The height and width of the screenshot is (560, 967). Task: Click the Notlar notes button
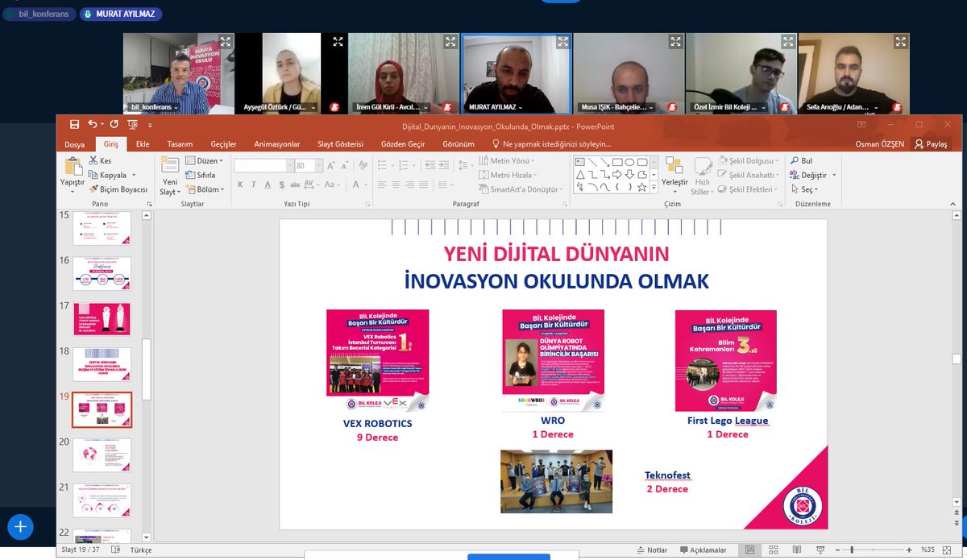click(652, 550)
